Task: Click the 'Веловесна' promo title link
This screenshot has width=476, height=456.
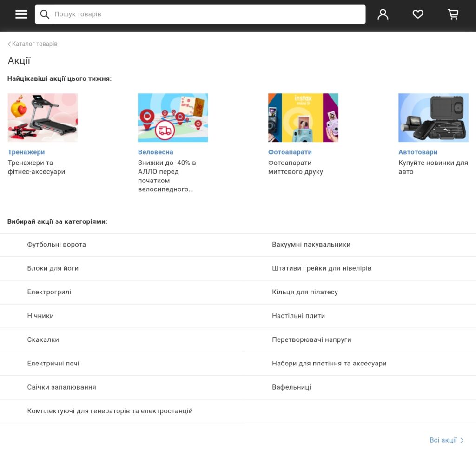Action: pyautogui.click(x=155, y=152)
